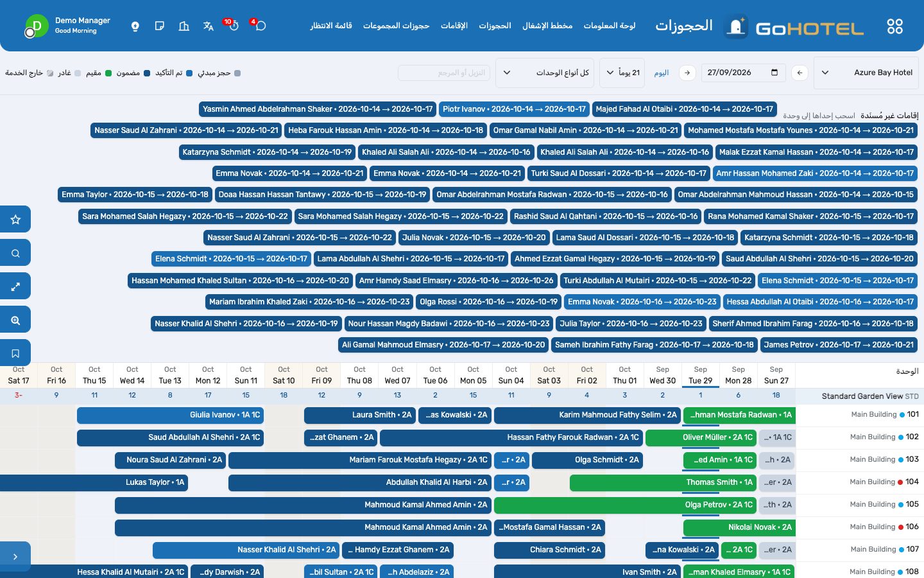Select the Piotr Ivanov unassigned stay chip
Image resolution: width=924 pixels, height=578 pixels.
[x=515, y=109]
